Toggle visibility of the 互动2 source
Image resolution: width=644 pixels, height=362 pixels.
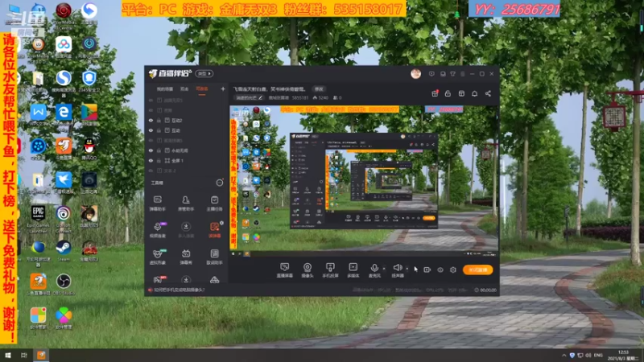tap(151, 121)
